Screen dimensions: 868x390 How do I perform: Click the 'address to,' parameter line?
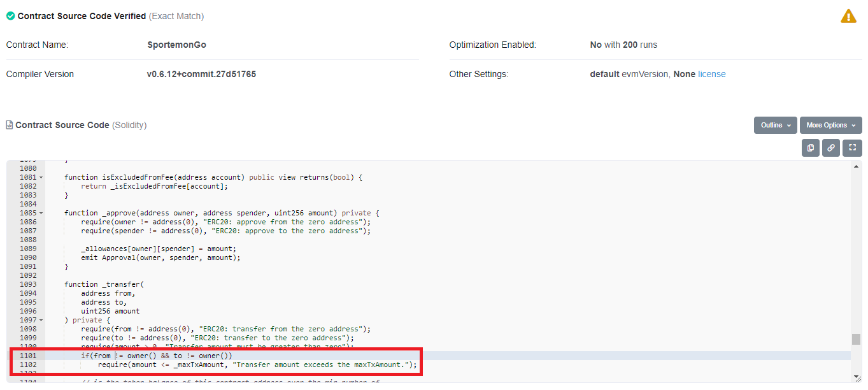[x=104, y=302]
